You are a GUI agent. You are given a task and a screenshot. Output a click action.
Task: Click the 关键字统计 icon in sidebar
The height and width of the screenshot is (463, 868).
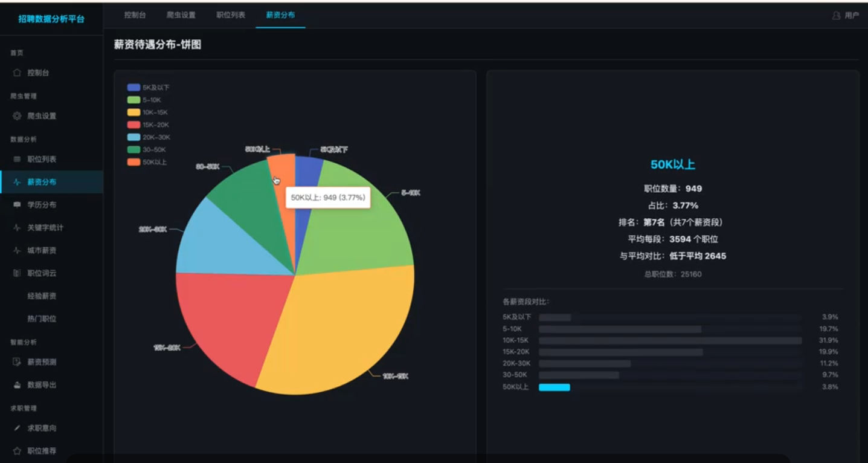tap(17, 228)
